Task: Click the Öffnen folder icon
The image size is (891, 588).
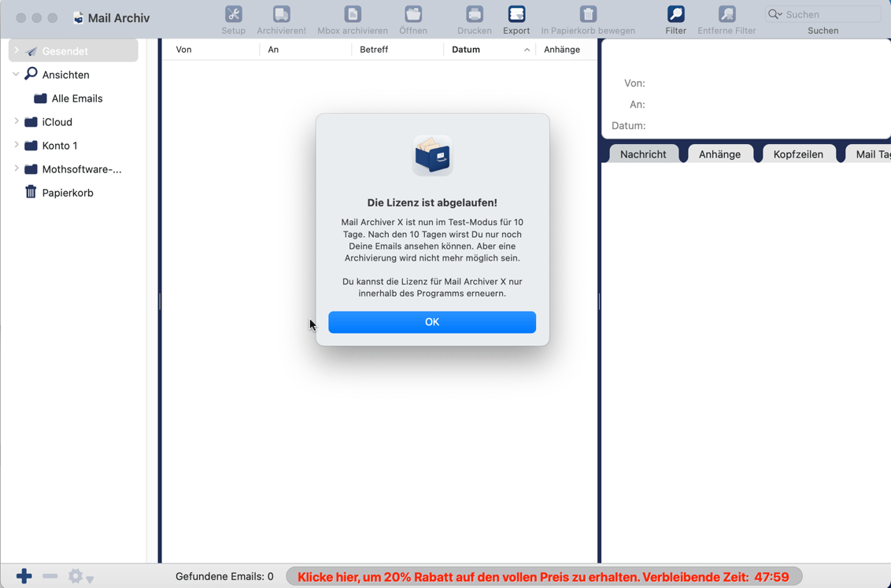Action: point(412,15)
